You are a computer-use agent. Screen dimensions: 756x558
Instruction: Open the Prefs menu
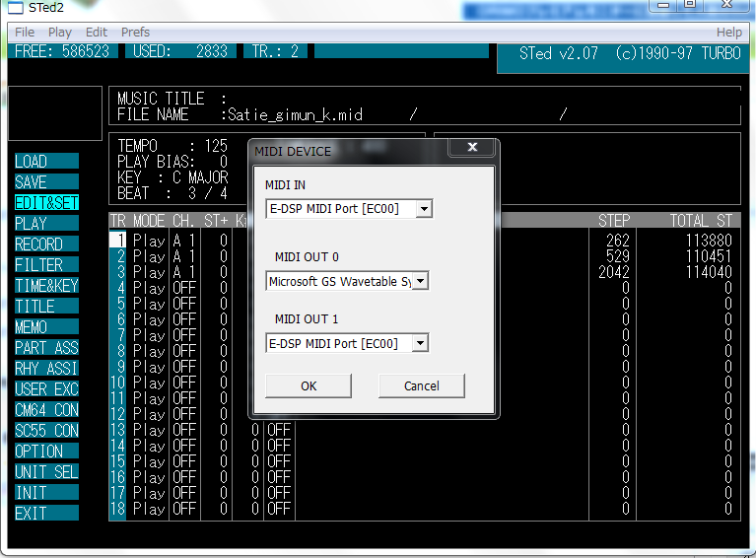click(135, 33)
